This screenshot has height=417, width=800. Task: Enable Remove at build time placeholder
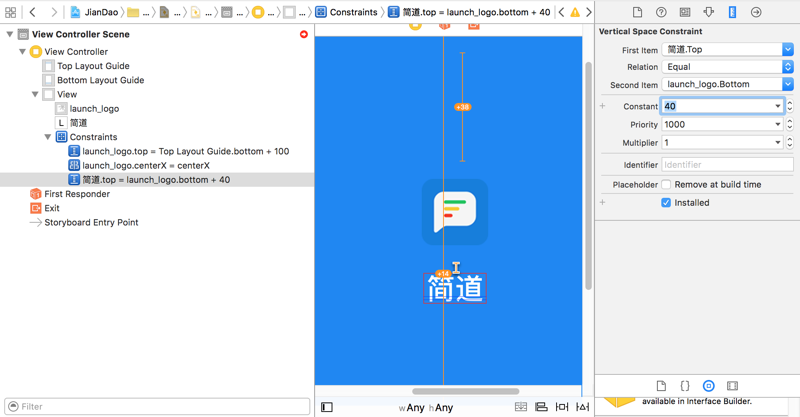click(x=666, y=184)
